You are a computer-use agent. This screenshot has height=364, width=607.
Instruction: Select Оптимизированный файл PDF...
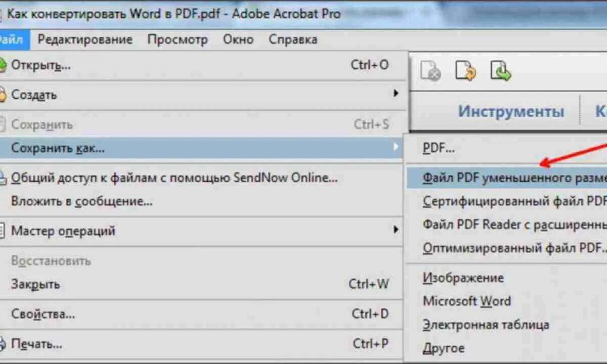(507, 248)
